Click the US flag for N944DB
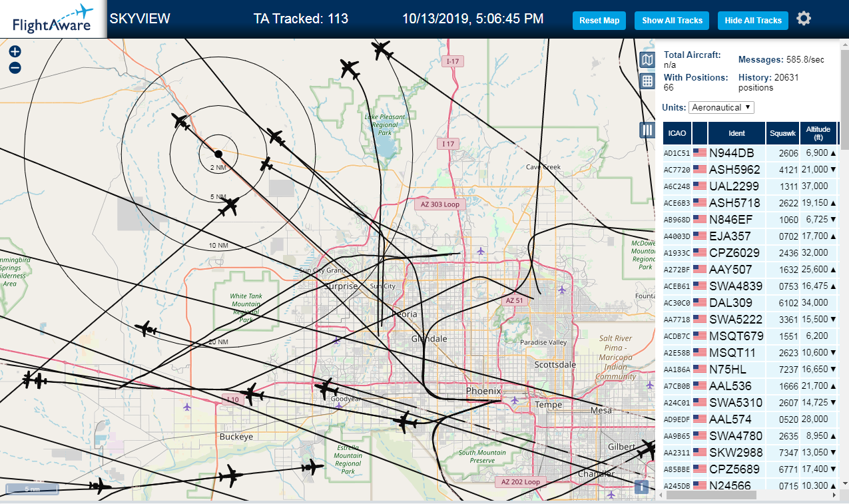This screenshot has width=849, height=504. [x=700, y=152]
